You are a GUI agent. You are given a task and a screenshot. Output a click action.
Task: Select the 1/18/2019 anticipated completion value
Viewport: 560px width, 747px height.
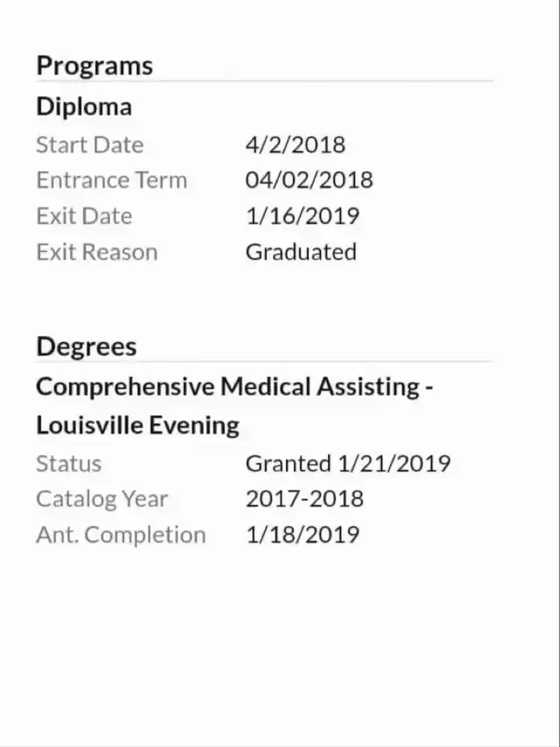tap(302, 535)
